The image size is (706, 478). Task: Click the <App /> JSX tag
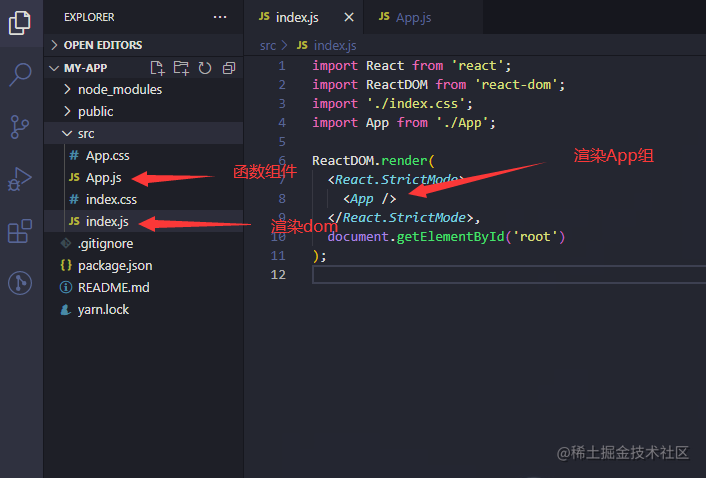point(370,198)
